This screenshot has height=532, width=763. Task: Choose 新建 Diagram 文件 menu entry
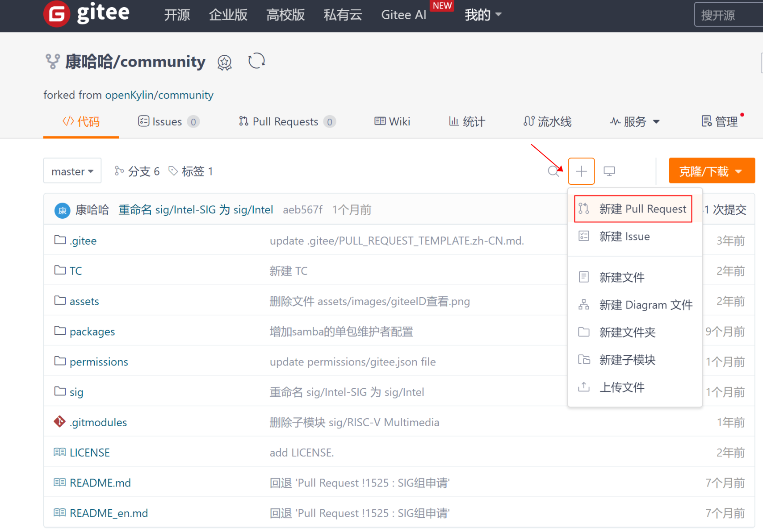pyautogui.click(x=635, y=305)
